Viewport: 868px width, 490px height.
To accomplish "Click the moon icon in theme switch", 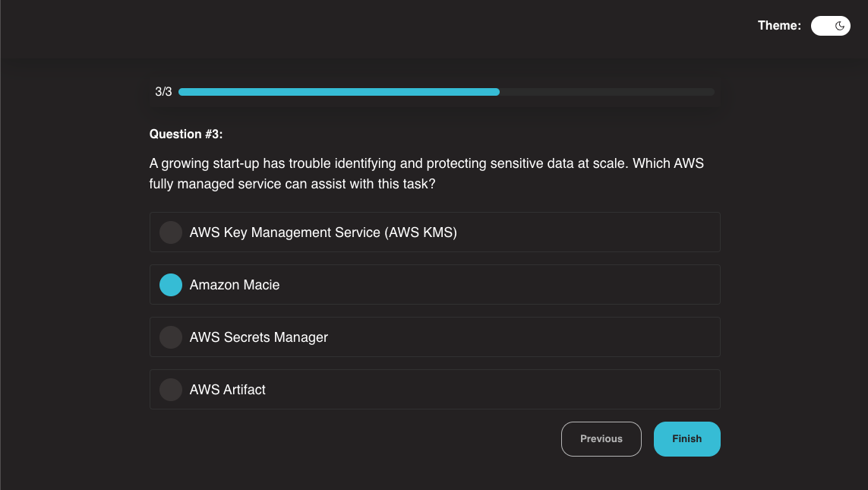I will coord(840,26).
